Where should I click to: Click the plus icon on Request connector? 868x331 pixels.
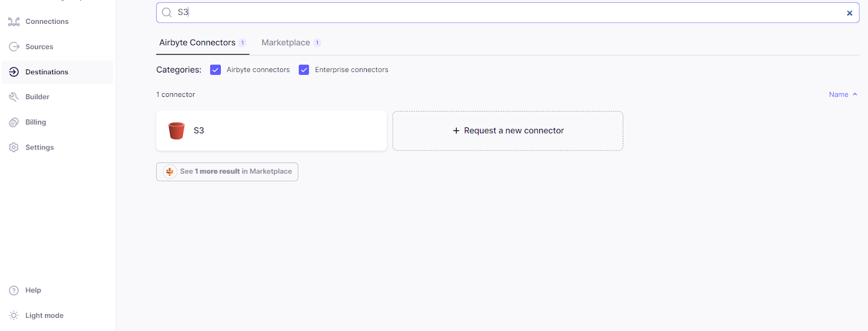456,131
